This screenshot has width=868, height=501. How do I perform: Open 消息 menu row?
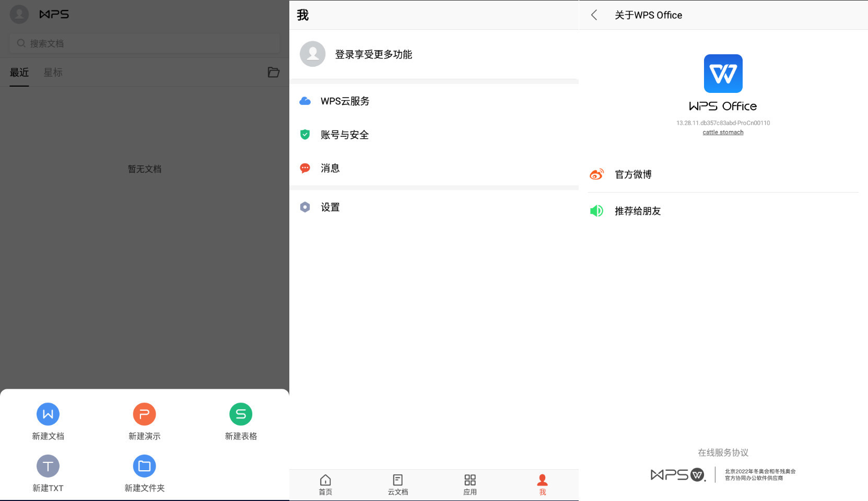tap(434, 168)
